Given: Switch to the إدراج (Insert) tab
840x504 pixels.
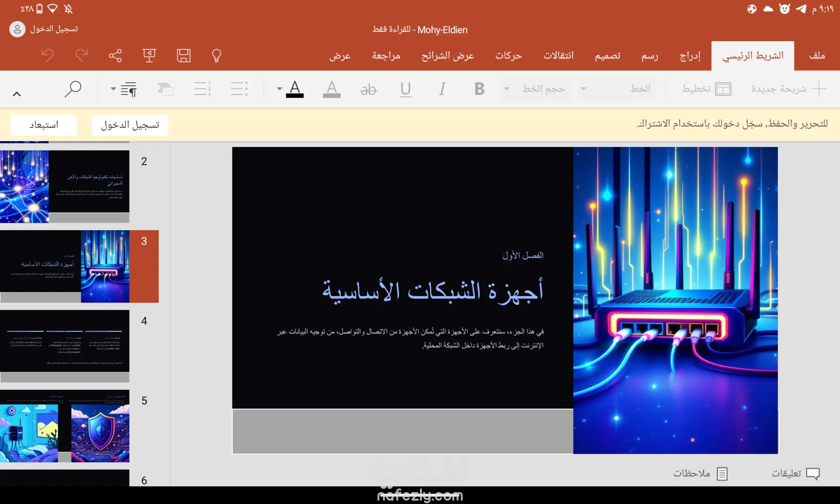Looking at the screenshot, I should click(690, 56).
